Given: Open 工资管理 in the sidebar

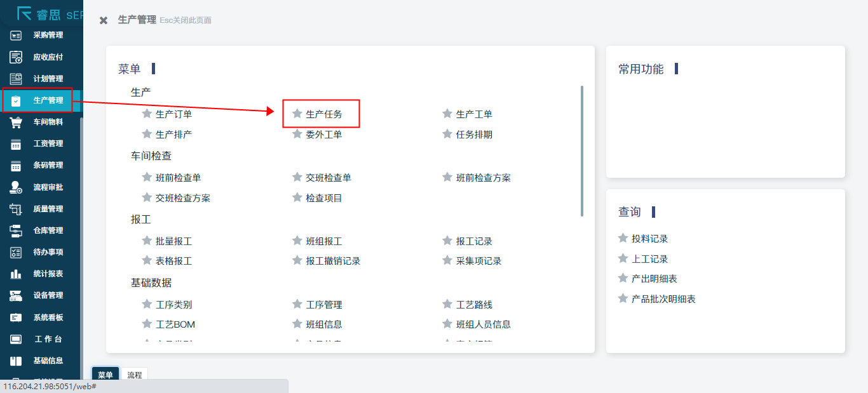Looking at the screenshot, I should [x=48, y=144].
